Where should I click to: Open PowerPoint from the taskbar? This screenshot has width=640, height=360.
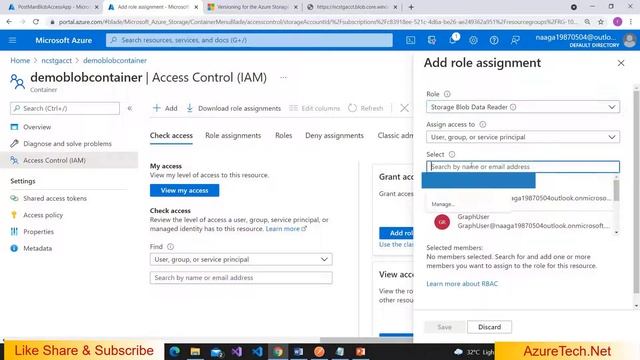pos(360,351)
